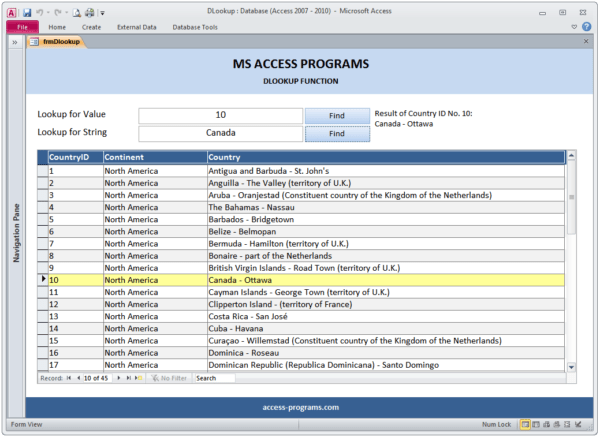The height and width of the screenshot is (437, 600).
Task: Select the highlighted cell 'Canada - Ottawa' in datasheet
Action: [x=386, y=280]
